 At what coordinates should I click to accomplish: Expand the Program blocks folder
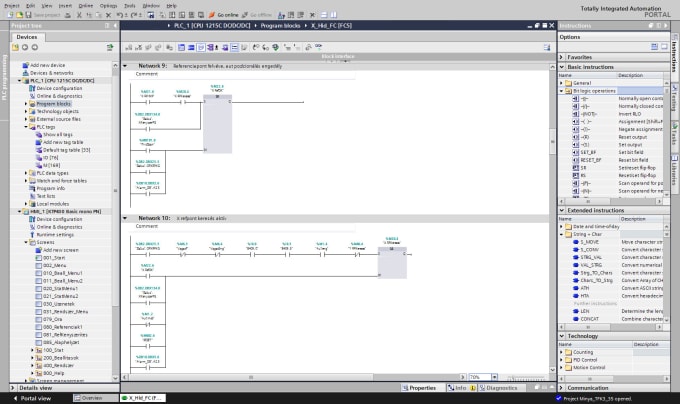tap(26, 104)
